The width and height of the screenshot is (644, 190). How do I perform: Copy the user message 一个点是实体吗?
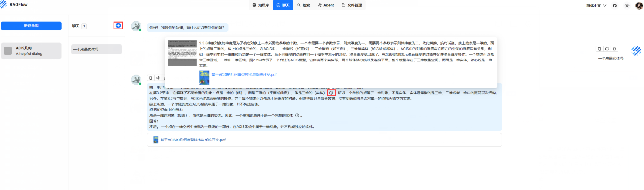599,49
